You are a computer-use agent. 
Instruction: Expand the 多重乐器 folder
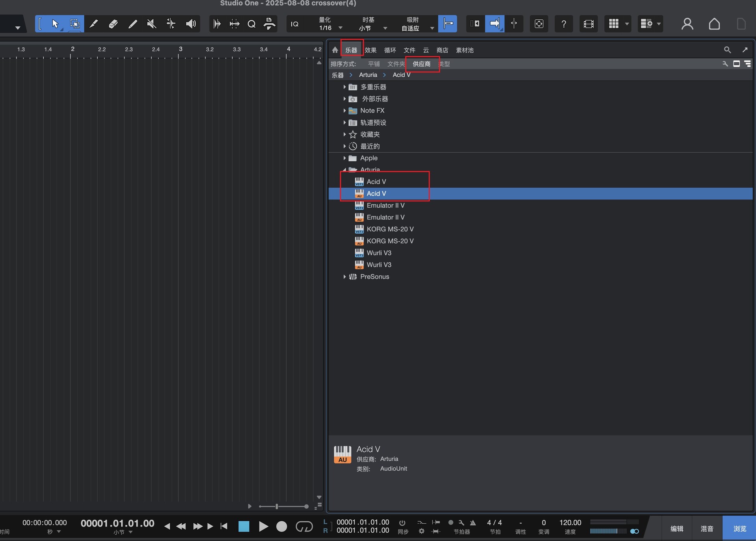point(345,87)
